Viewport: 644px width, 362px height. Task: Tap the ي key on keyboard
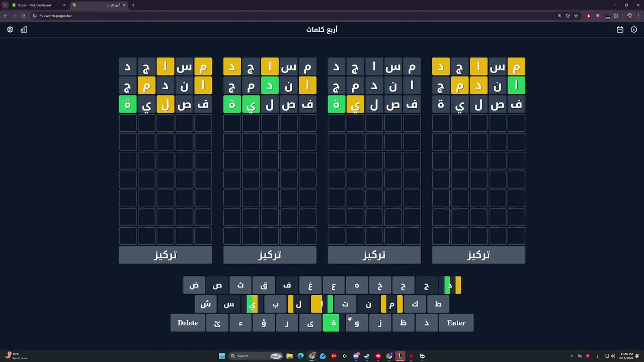coord(252,304)
